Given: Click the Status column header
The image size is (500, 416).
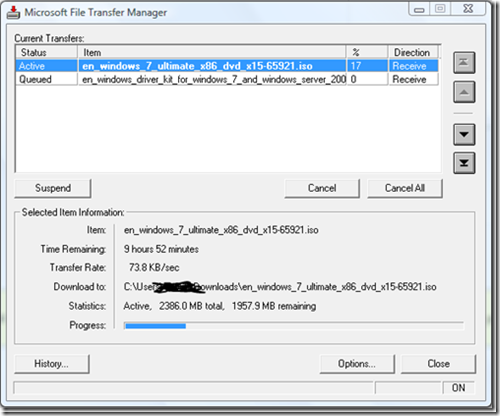Looking at the screenshot, I should [x=46, y=52].
